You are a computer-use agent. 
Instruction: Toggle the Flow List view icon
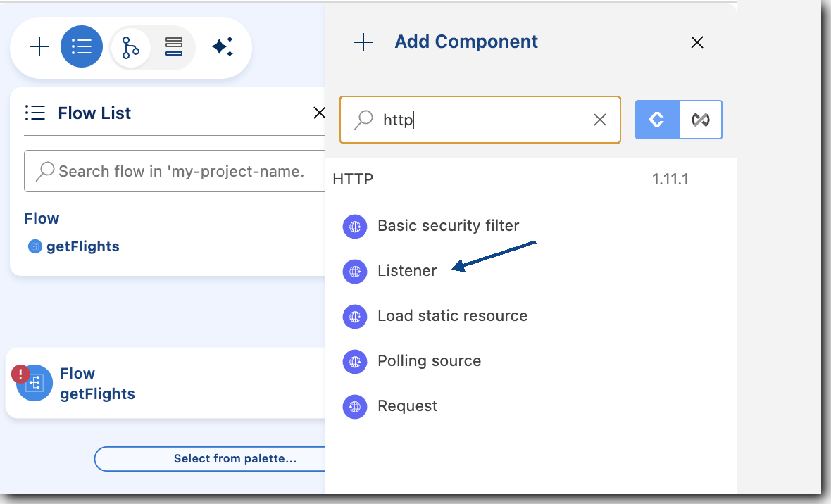(x=82, y=46)
